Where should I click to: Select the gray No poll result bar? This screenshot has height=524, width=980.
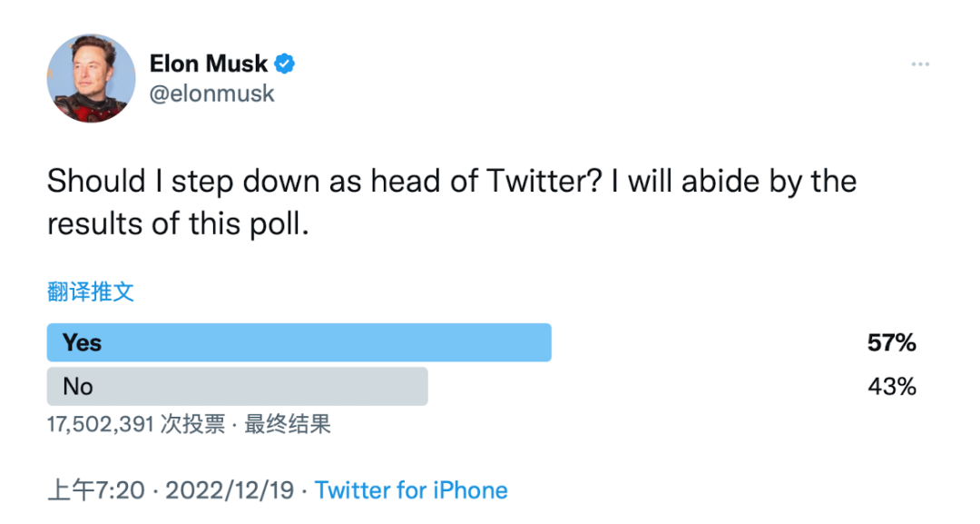tap(237, 386)
